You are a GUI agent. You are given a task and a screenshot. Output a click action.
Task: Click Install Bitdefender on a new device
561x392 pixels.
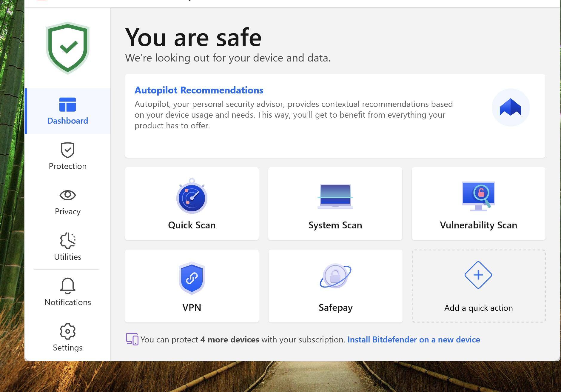[x=414, y=340]
